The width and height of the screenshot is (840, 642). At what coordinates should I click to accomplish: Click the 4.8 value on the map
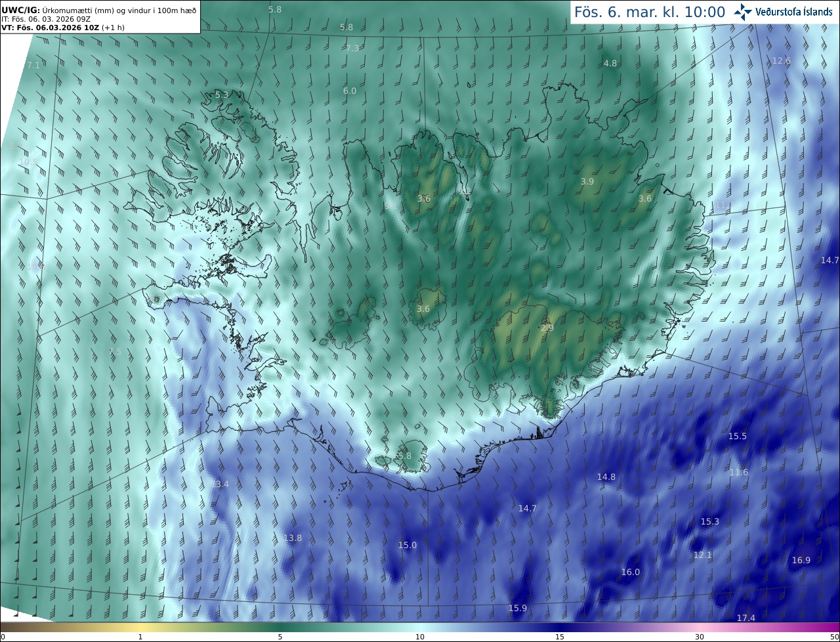coord(610,64)
